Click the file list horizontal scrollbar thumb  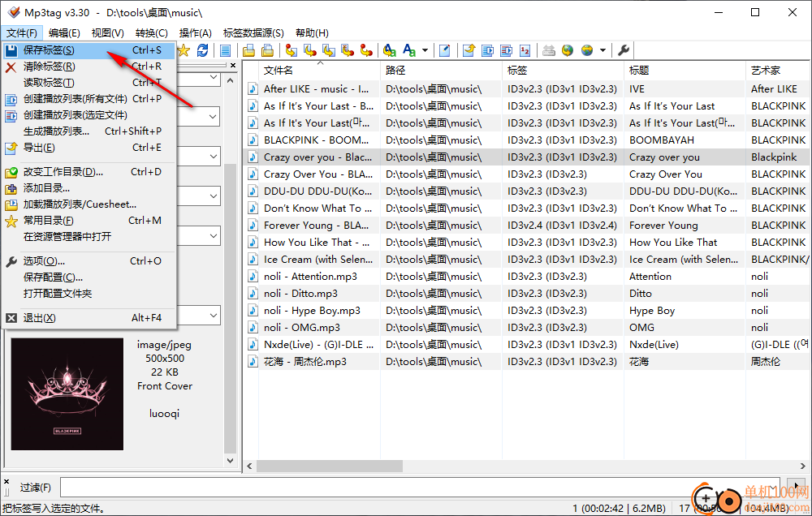(x=330, y=466)
